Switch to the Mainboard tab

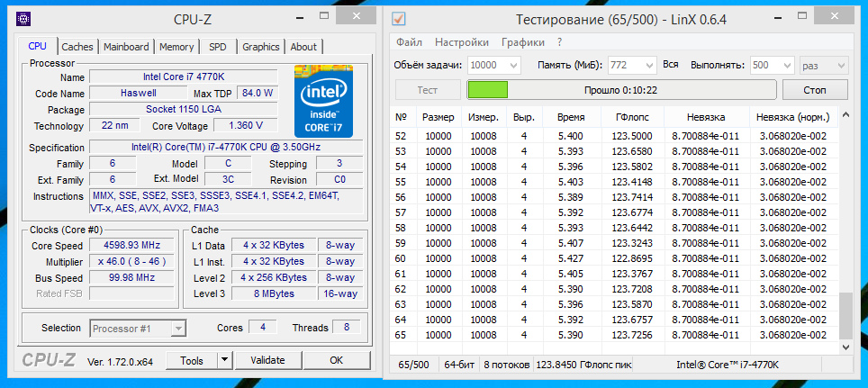tap(126, 47)
